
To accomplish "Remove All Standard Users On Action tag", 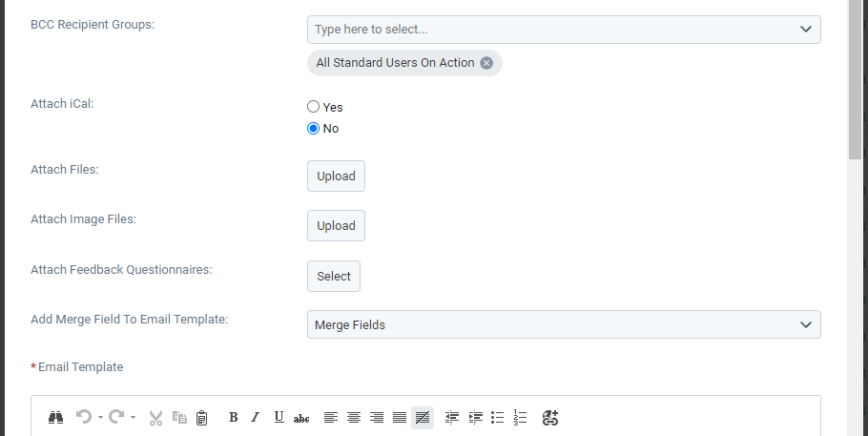I will 486,63.
